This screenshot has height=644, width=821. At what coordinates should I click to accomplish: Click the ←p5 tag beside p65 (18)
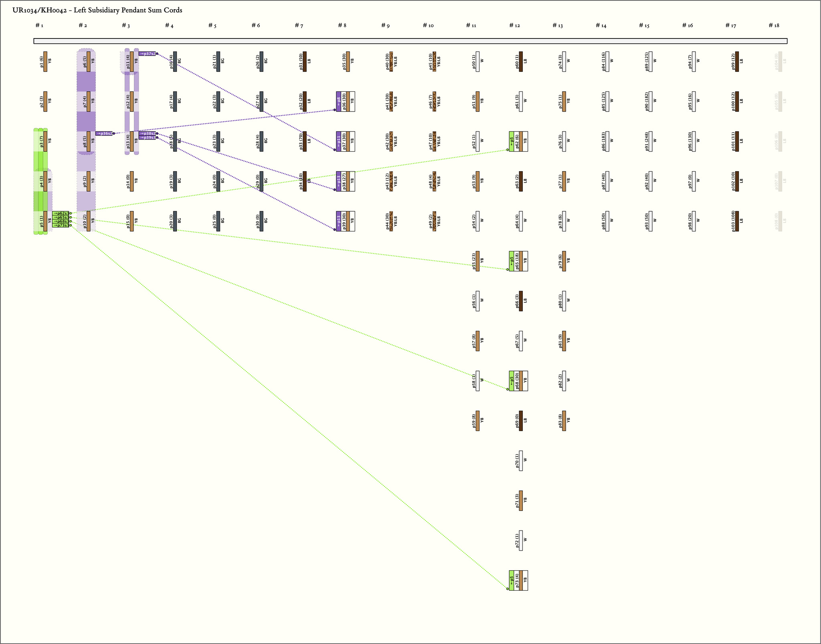pyautogui.click(x=512, y=261)
